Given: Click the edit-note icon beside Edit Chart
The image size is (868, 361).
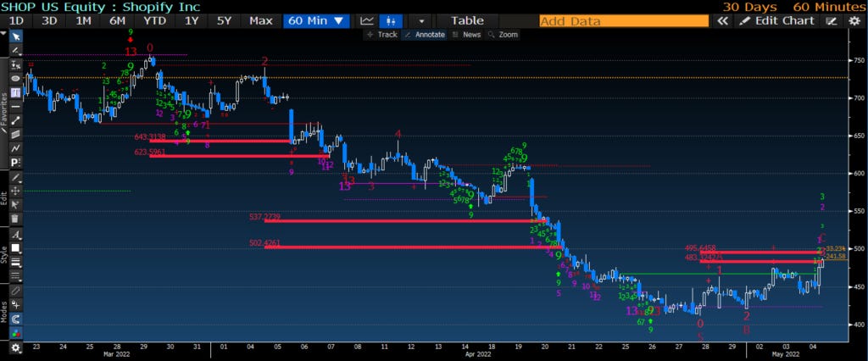Looking at the screenshot, I should pos(831,21).
